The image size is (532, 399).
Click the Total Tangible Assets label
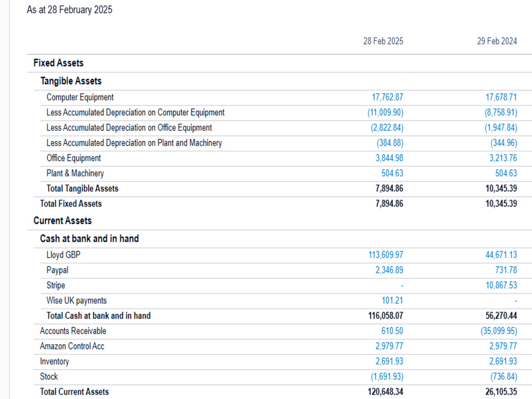(x=82, y=189)
